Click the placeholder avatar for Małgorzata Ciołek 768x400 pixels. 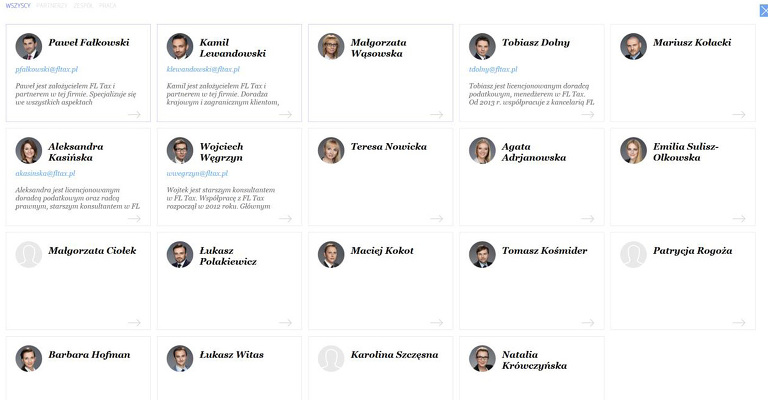click(x=28, y=254)
